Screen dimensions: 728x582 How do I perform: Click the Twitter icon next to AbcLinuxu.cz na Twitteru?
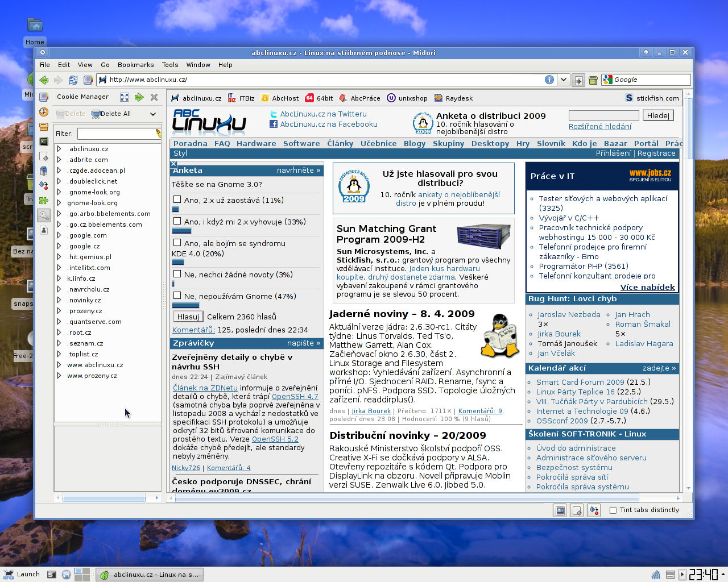click(274, 114)
